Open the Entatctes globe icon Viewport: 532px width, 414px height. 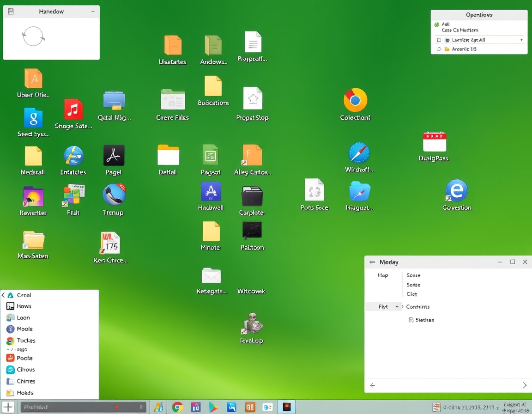(x=73, y=156)
